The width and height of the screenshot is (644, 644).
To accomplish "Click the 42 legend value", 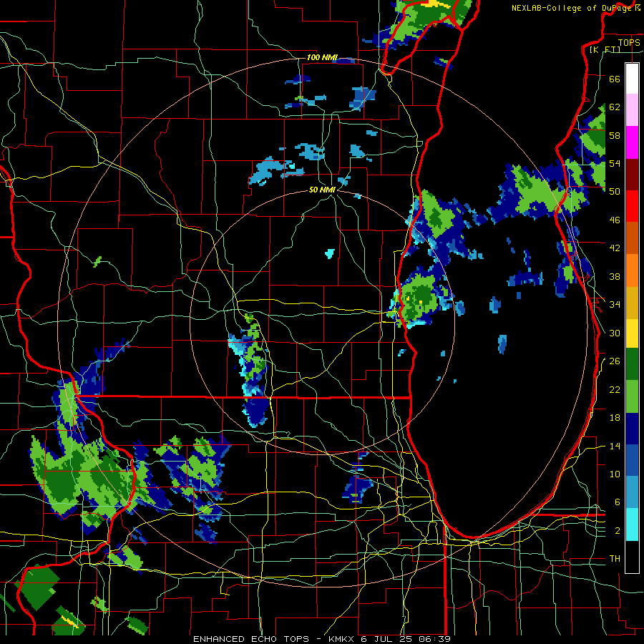I will pos(615,248).
